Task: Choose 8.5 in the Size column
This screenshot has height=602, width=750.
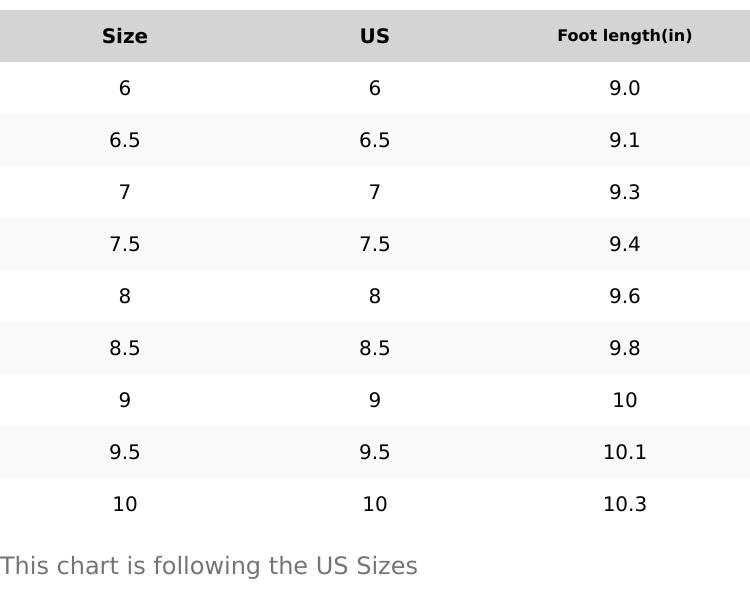Action: tap(125, 348)
